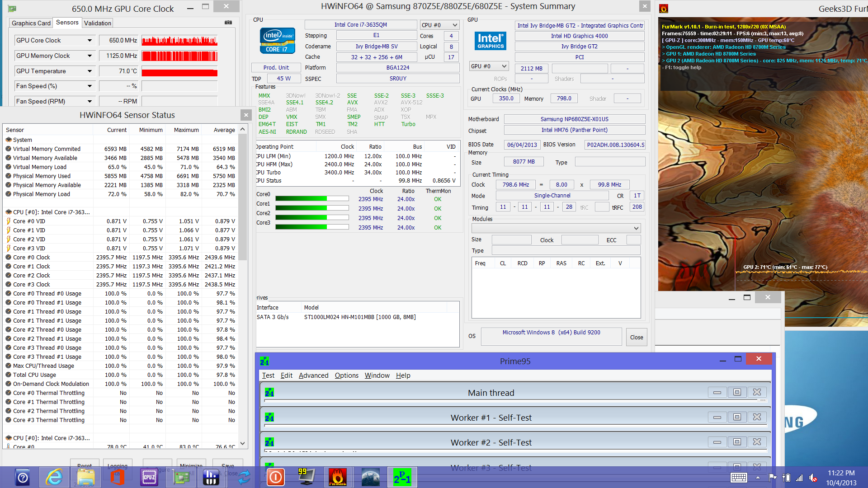This screenshot has height=488, width=868.
Task: Click the Prime95 title bar icon
Action: pos(264,361)
